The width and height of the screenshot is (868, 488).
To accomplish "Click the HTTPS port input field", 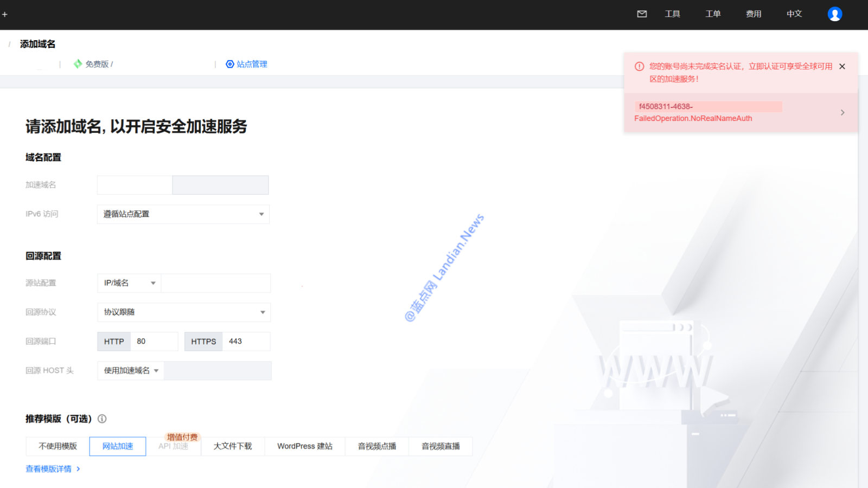I will [246, 342].
